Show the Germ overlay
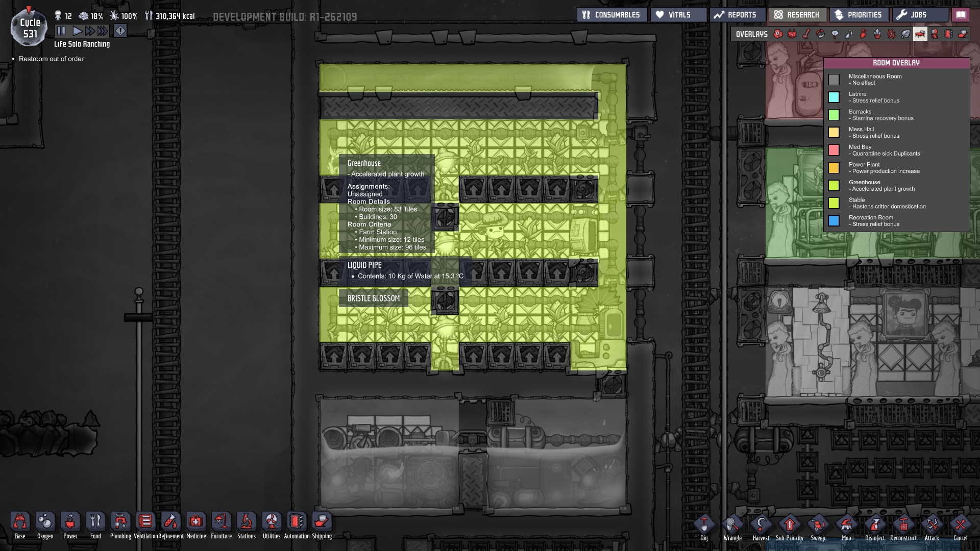The height and width of the screenshot is (551, 980). pyautogui.click(x=891, y=34)
